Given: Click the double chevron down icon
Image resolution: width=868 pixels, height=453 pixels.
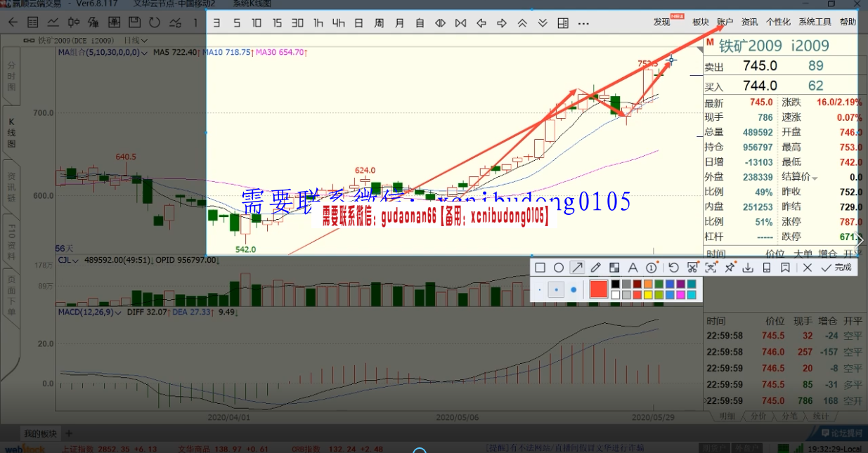Looking at the screenshot, I should pos(543,23).
